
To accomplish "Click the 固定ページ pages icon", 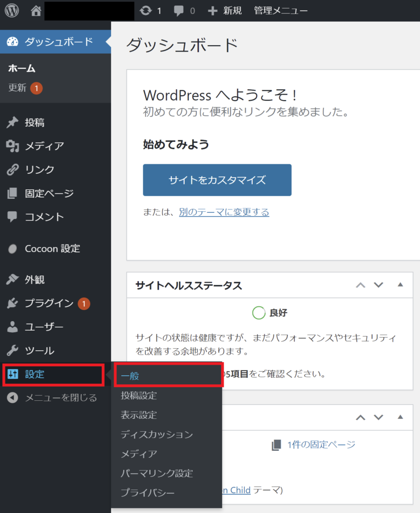I will [13, 193].
